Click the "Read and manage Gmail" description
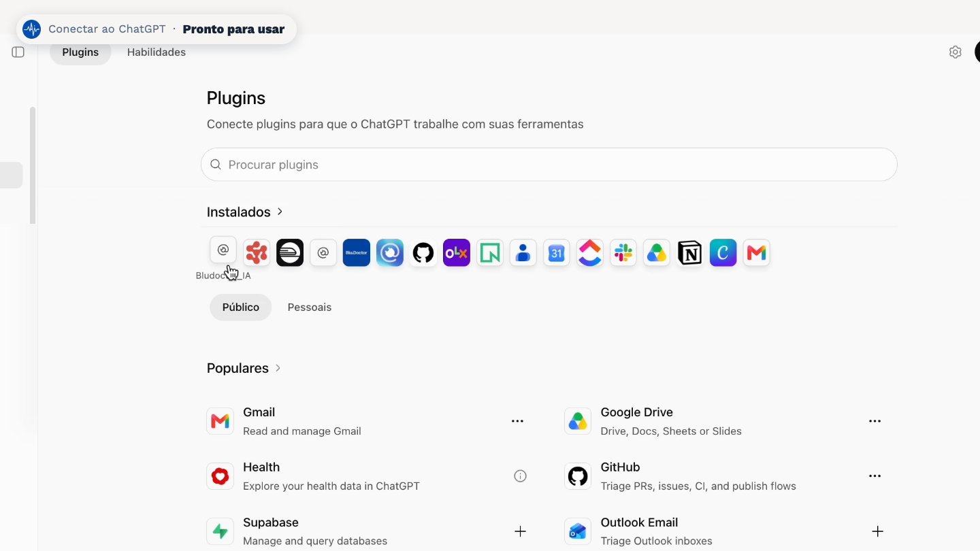 tap(302, 431)
